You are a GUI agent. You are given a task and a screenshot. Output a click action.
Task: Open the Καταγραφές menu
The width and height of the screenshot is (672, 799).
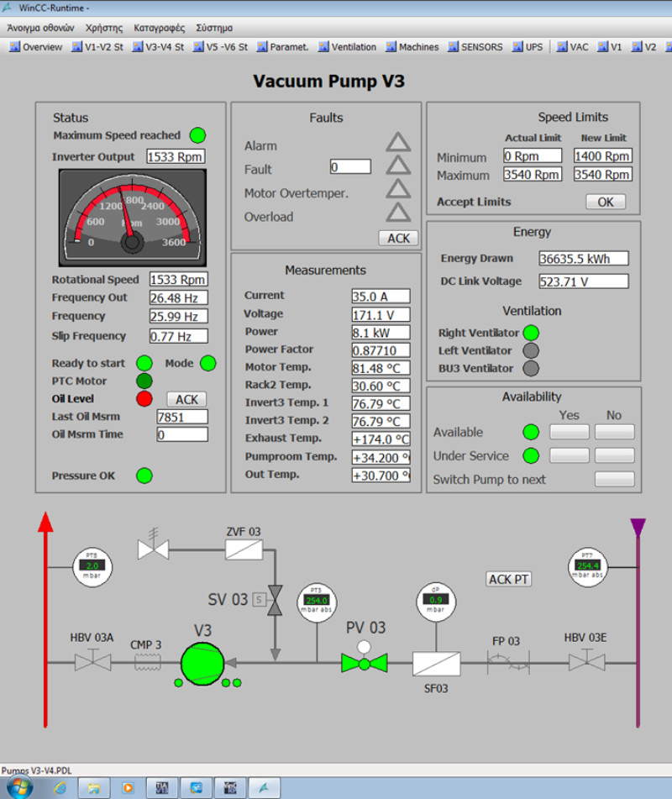click(159, 28)
